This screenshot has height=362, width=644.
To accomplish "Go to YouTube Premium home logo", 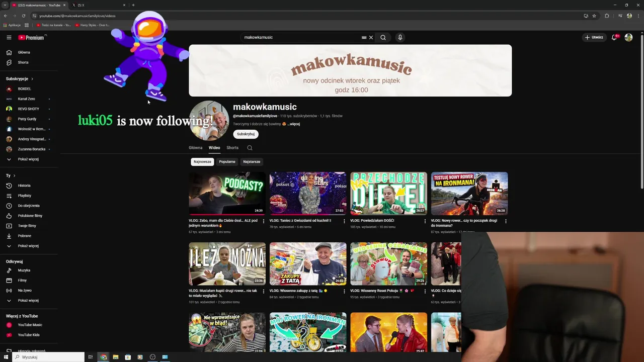I will 31,37.
